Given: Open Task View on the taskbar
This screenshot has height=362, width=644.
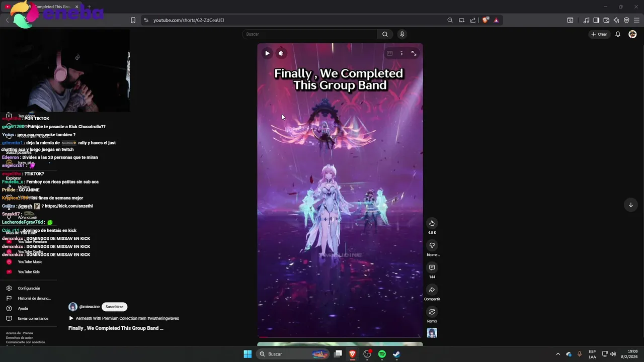Looking at the screenshot, I should click(x=338, y=354).
